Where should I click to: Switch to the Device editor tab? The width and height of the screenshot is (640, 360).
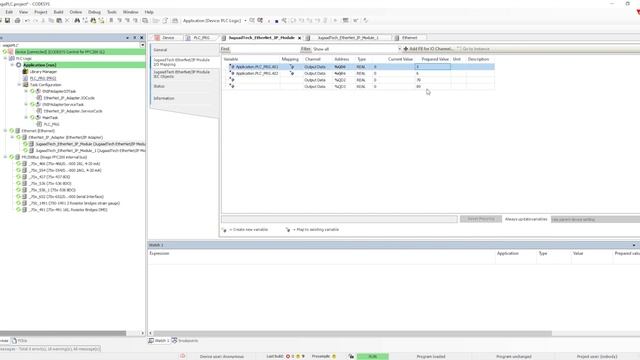click(x=165, y=38)
